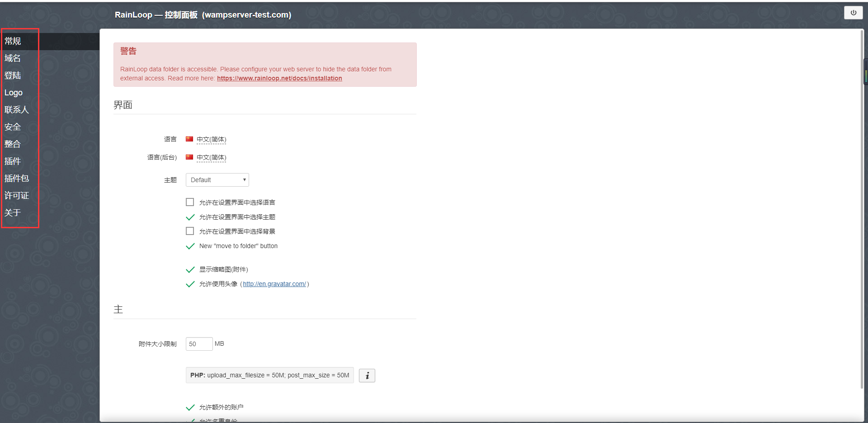Click the 主 section heading

coord(118,309)
